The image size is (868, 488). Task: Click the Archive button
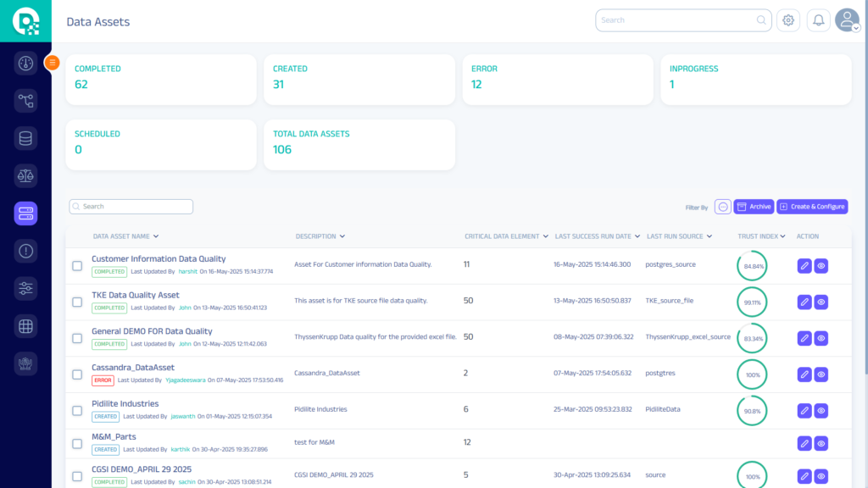(753, 207)
